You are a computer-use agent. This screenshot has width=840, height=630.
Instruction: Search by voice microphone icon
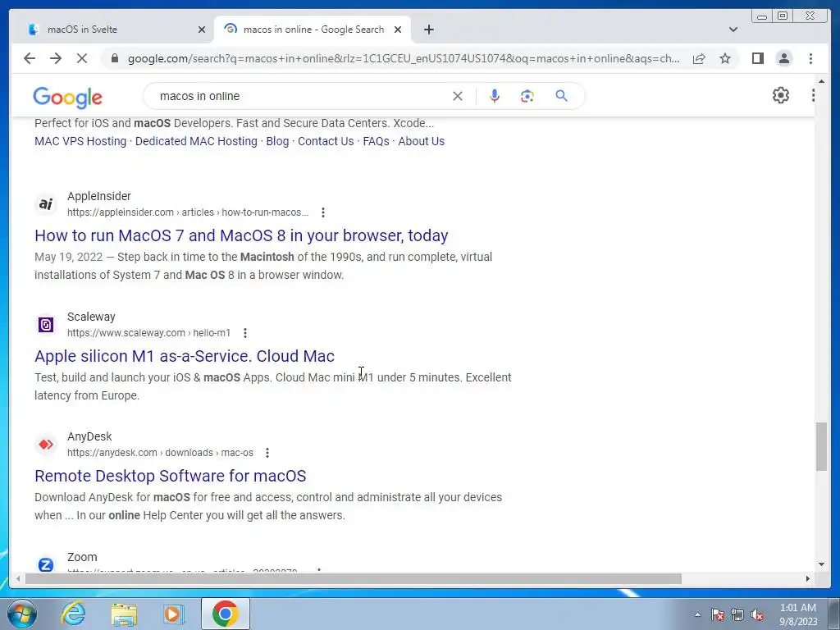point(495,96)
